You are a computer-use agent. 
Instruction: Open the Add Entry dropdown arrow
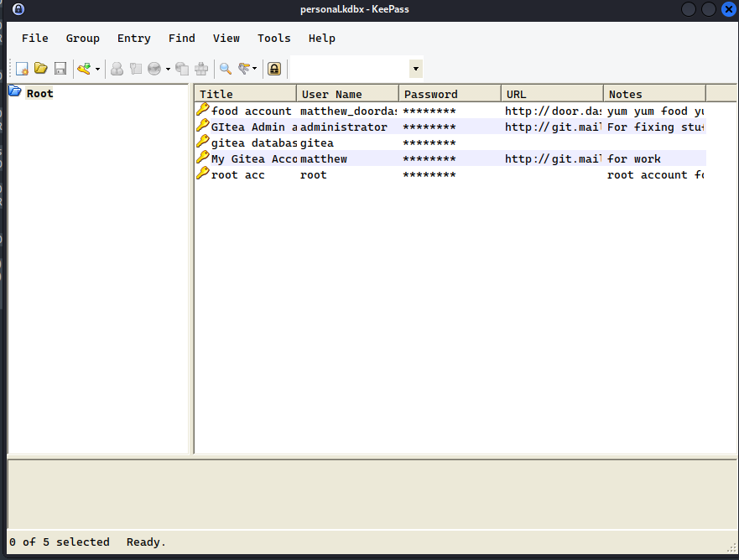97,70
